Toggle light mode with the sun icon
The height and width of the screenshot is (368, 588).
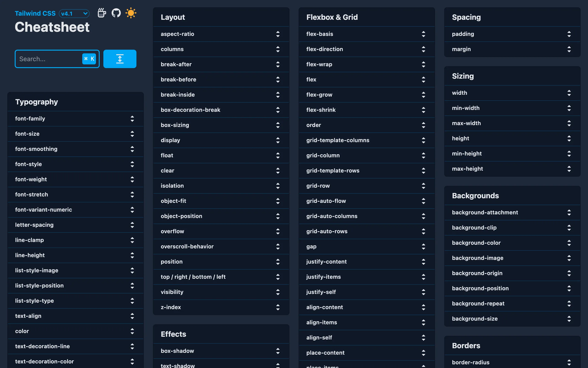(131, 13)
